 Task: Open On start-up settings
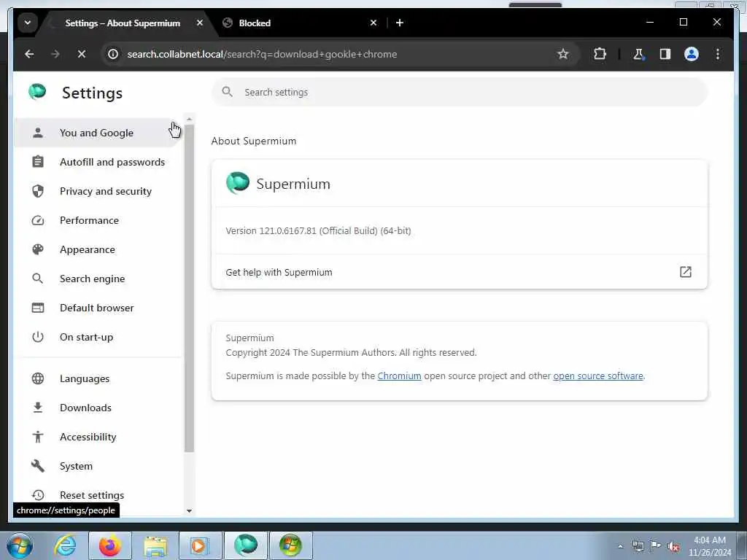(99, 337)
